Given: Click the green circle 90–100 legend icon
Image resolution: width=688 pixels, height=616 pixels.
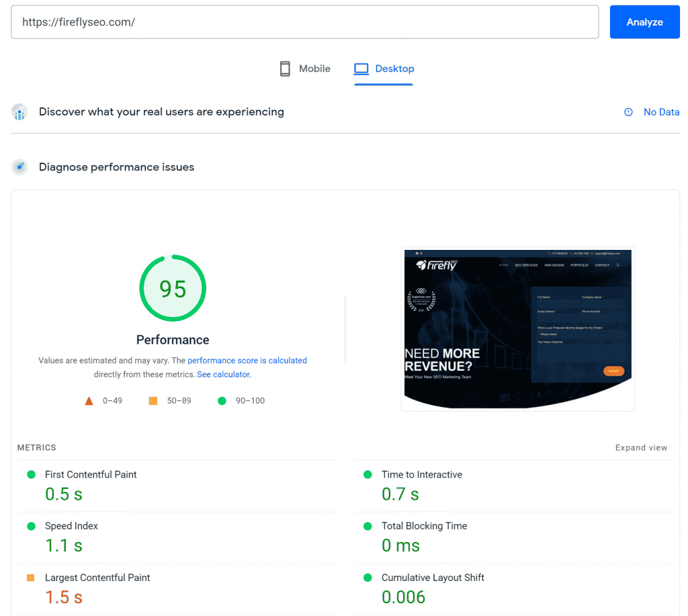Looking at the screenshot, I should tap(222, 400).
